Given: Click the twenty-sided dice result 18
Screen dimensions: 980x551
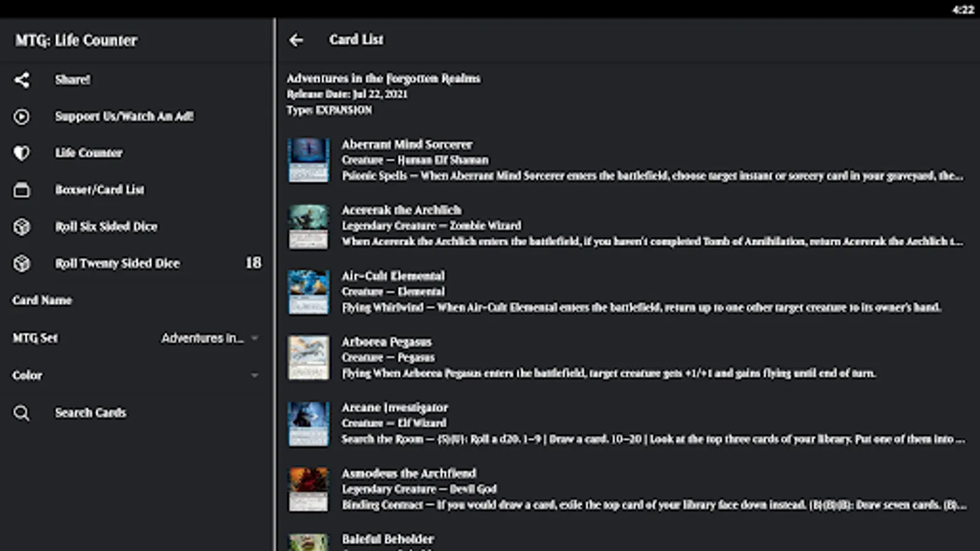Looking at the screenshot, I should [254, 263].
